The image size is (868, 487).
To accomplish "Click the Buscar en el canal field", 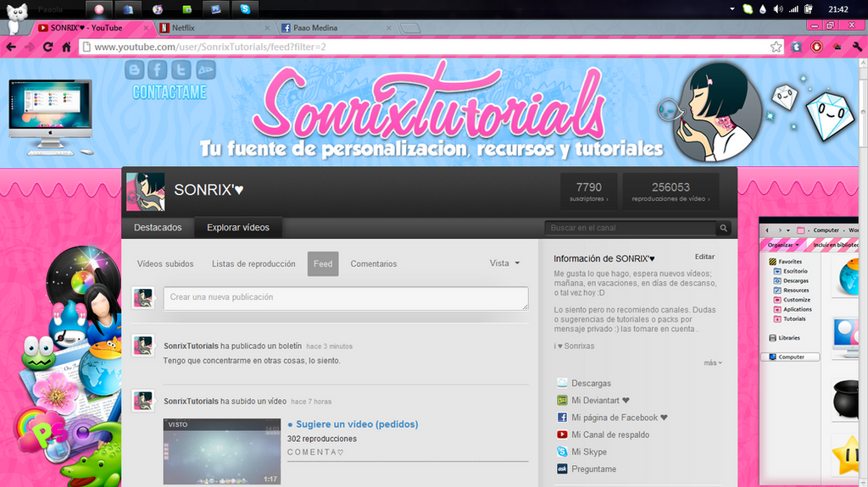I will (630, 228).
